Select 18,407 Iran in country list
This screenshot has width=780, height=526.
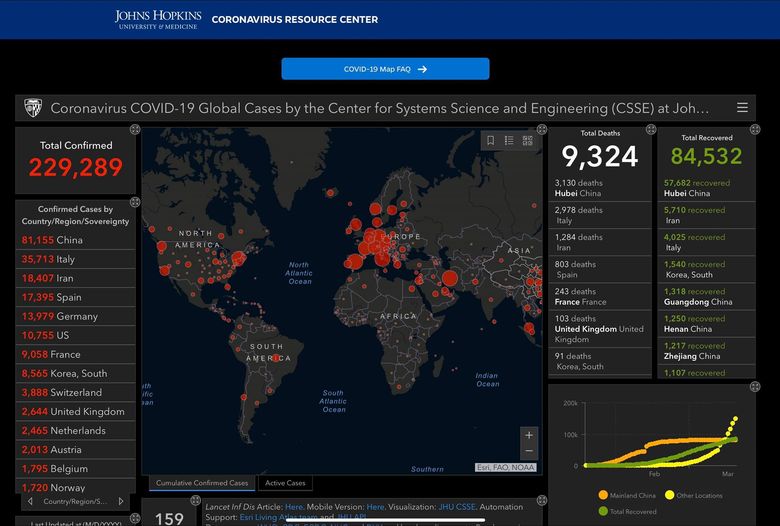pyautogui.click(x=75, y=278)
